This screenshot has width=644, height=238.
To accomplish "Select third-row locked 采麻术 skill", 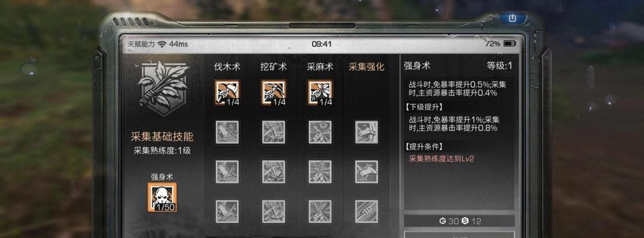I will tap(320, 171).
